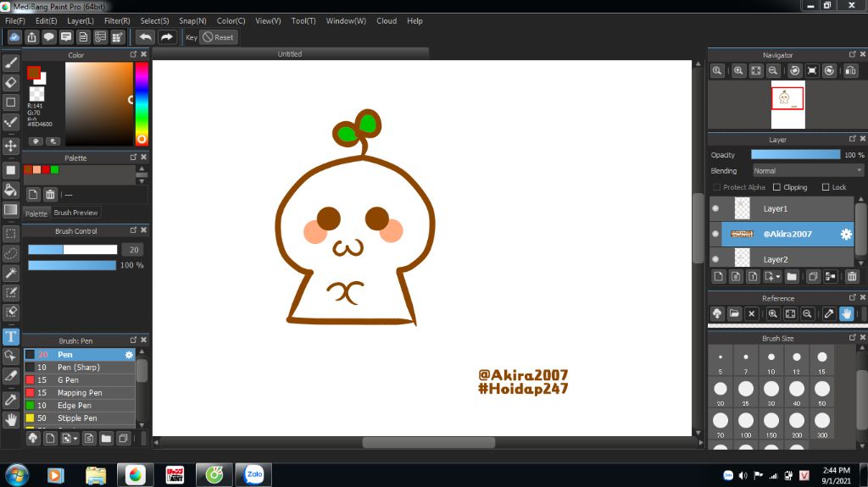
Task: Clear the reference image with X
Action: [751, 313]
